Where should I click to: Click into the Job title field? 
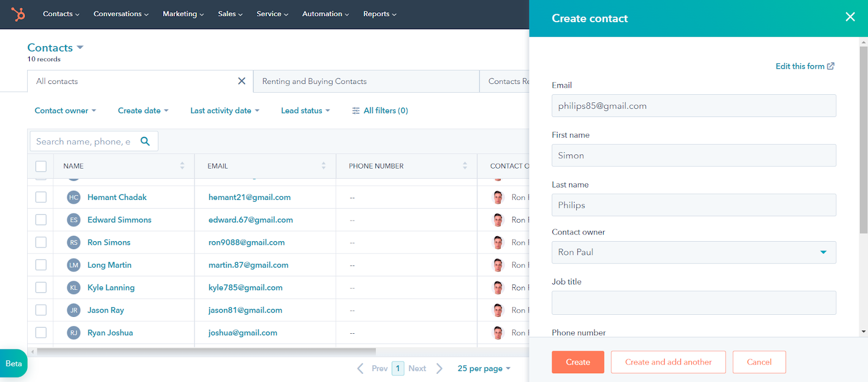click(693, 303)
